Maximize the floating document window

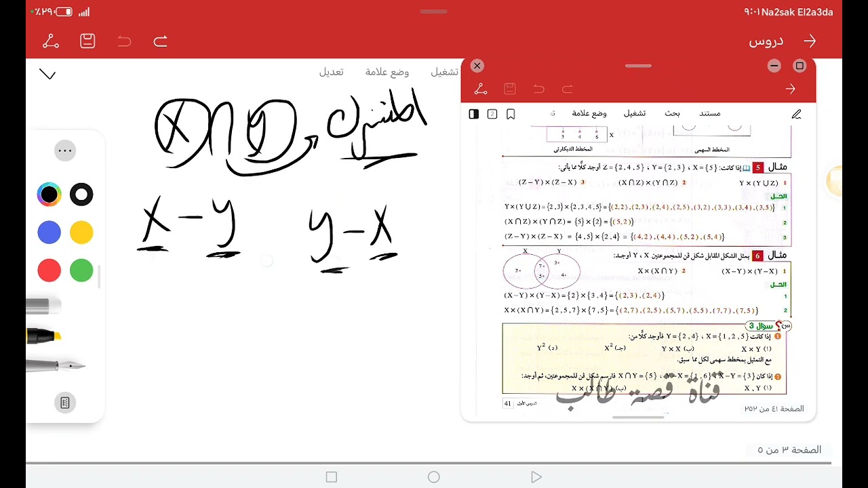800,66
